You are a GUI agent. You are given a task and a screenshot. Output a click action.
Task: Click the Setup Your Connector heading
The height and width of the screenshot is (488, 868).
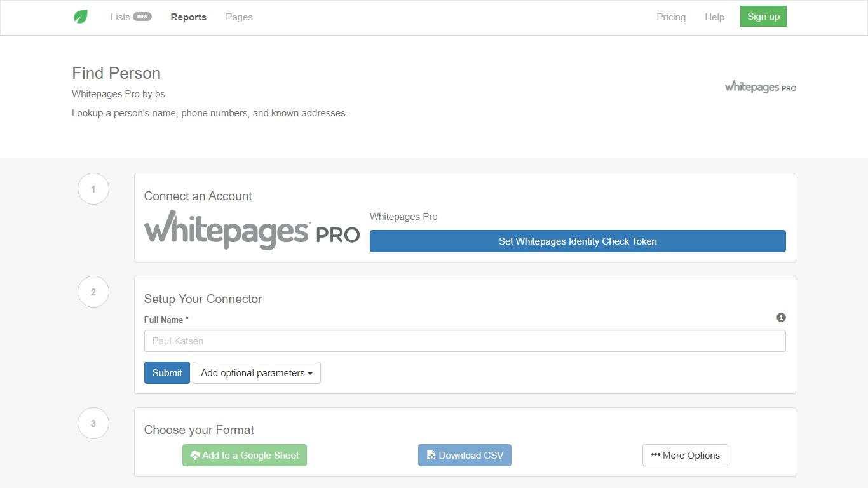[203, 299]
